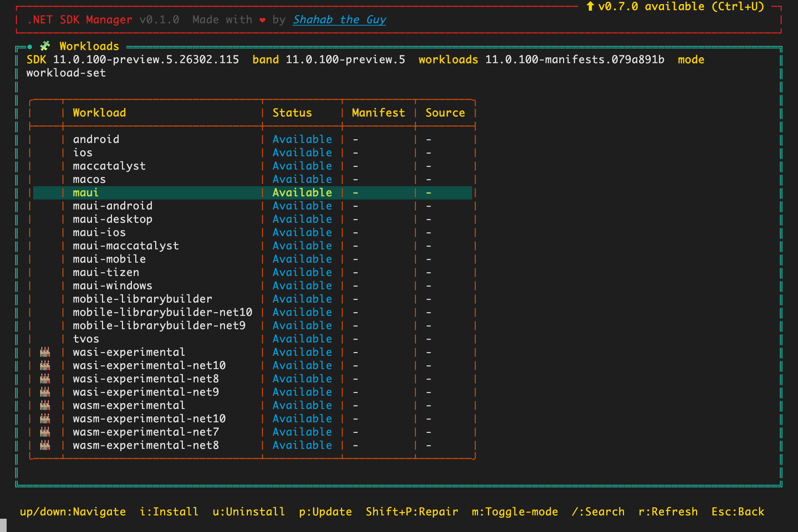Click experimental icon beside wasi-experimental-net8
798x532 pixels.
[45, 378]
